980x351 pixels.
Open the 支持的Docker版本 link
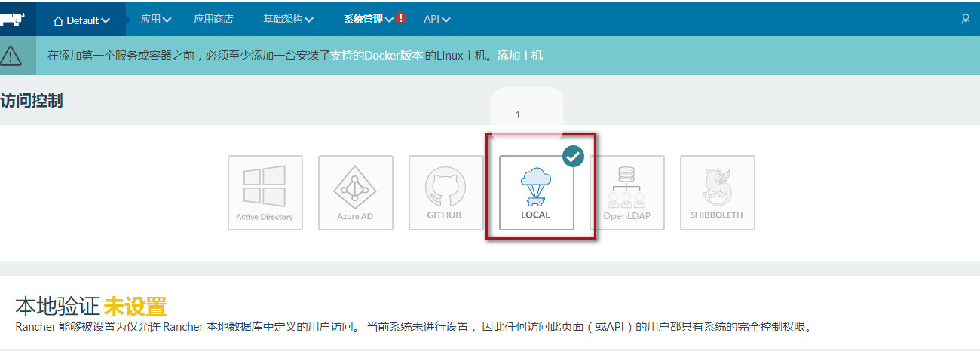(377, 55)
